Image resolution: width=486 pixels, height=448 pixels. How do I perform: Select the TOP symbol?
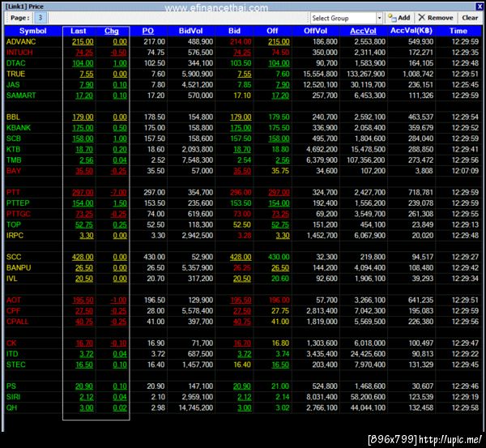14,224
